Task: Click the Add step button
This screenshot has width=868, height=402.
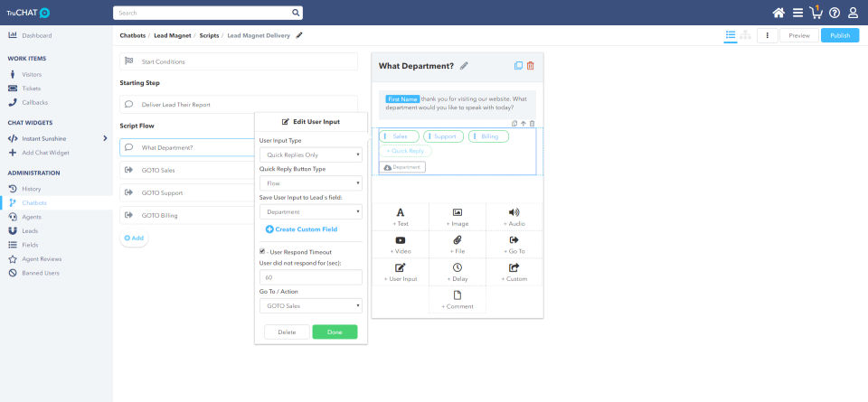Action: pyautogui.click(x=134, y=238)
